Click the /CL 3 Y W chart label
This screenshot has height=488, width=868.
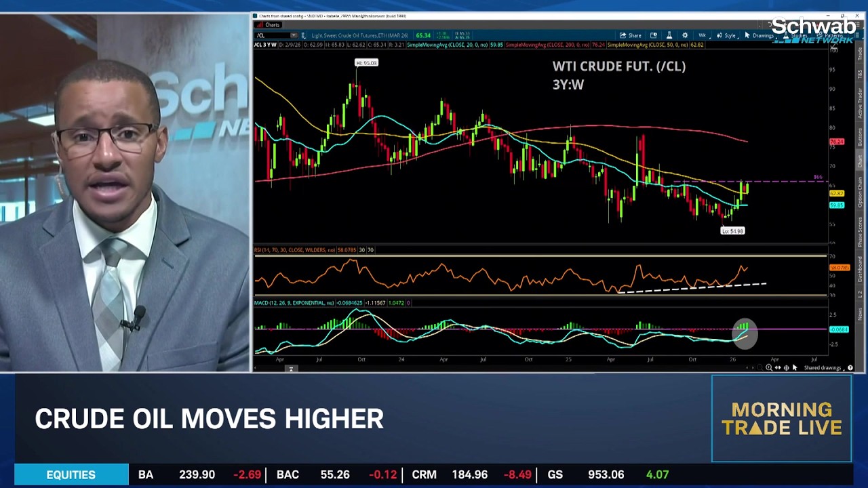pyautogui.click(x=265, y=45)
